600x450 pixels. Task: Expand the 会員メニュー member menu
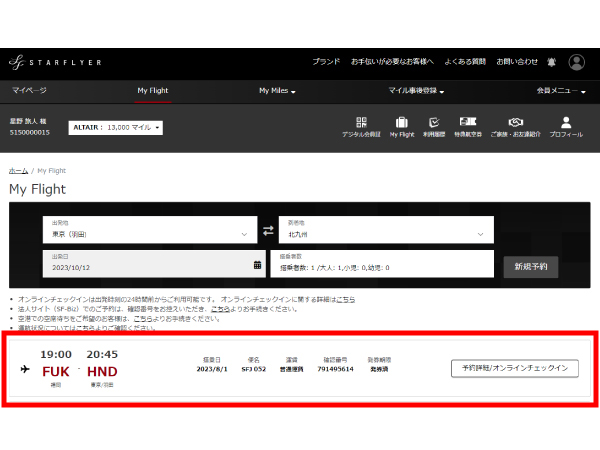click(x=558, y=91)
